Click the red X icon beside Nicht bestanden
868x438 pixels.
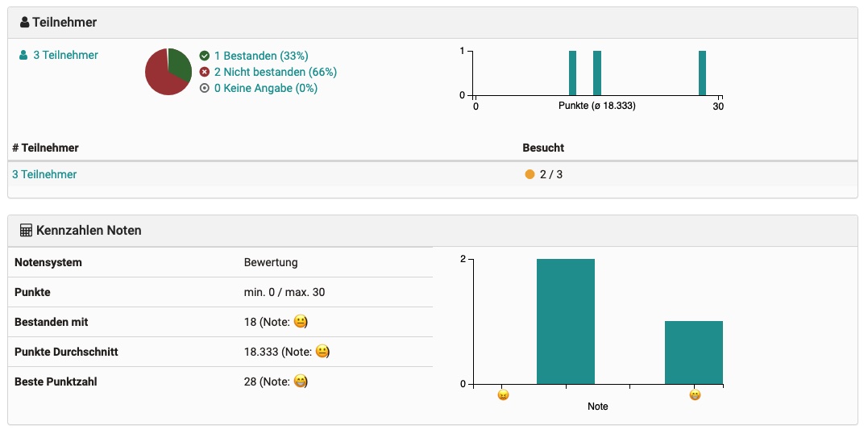[205, 73]
